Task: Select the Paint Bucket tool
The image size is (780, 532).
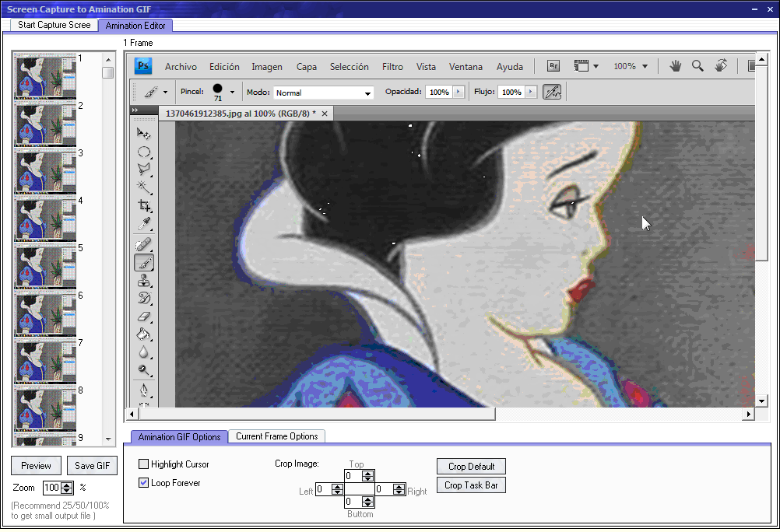Action: click(x=144, y=334)
